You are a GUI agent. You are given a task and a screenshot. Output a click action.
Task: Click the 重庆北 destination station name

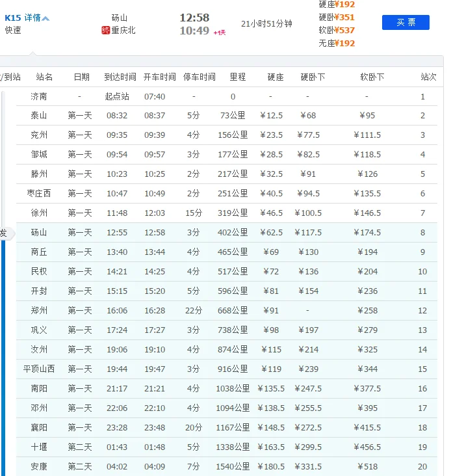click(123, 31)
